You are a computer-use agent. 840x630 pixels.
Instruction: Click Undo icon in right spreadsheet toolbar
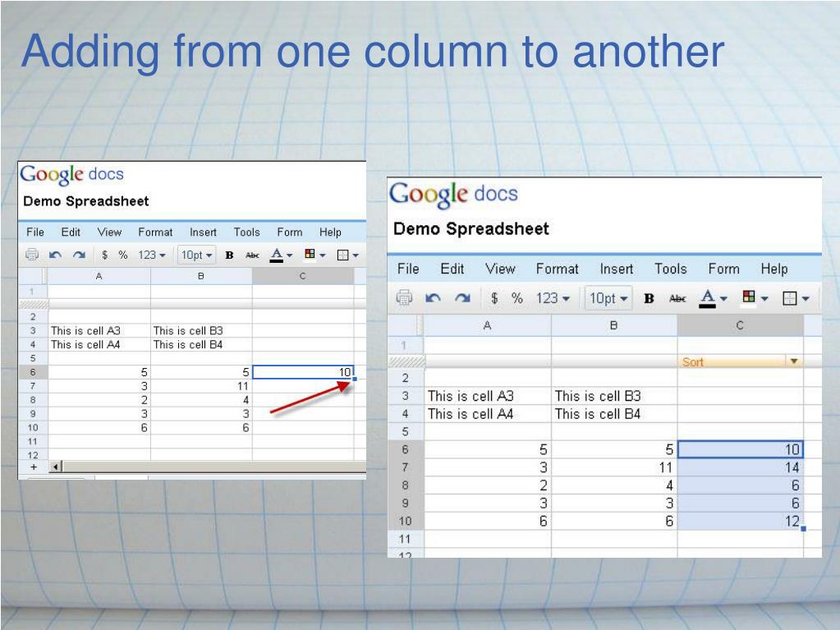tap(433, 298)
